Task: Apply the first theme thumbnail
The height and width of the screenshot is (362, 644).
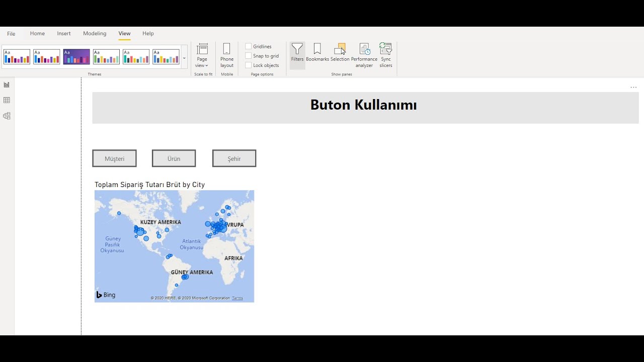Action: coord(17,57)
